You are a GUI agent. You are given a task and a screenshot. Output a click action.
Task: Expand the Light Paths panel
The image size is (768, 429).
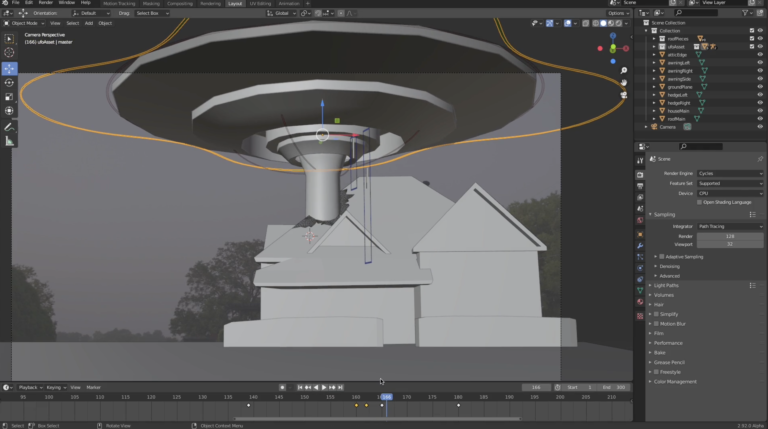666,285
